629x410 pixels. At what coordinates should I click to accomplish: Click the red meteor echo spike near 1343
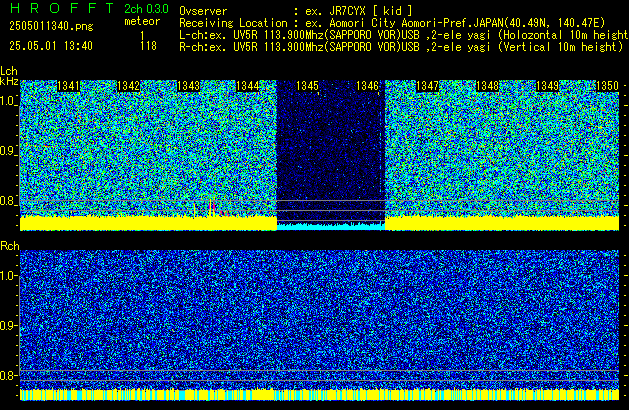coord(212,207)
